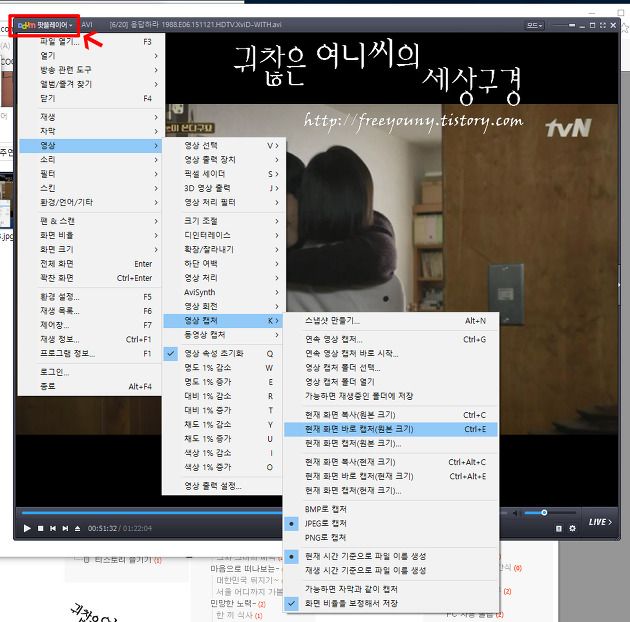Click the 팟플레이어 logo menu button
The image size is (630, 622).
(45, 25)
